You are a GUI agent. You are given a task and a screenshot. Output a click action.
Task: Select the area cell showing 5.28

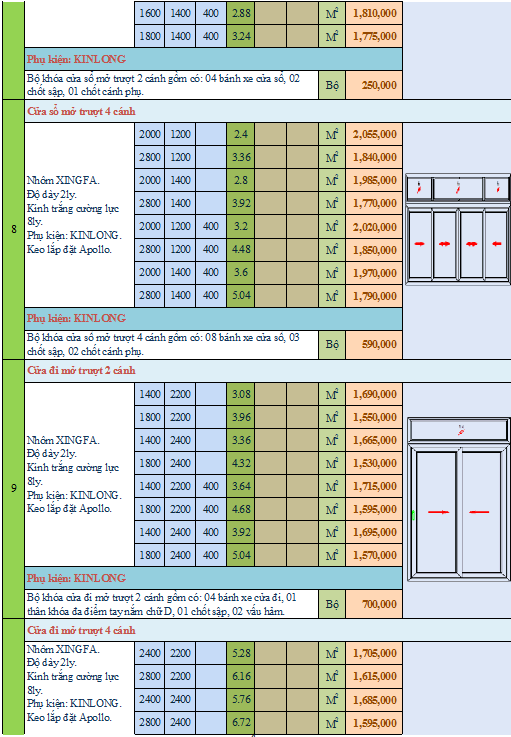point(241,653)
